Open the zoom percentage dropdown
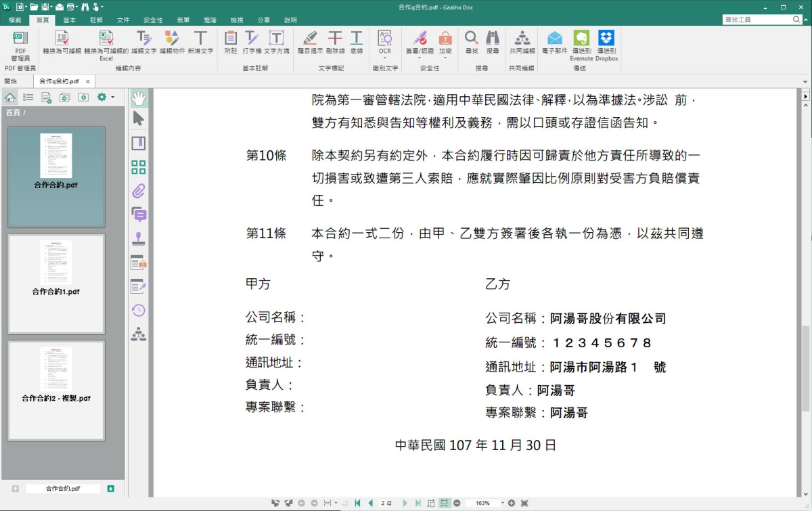The image size is (812, 511). [x=502, y=504]
